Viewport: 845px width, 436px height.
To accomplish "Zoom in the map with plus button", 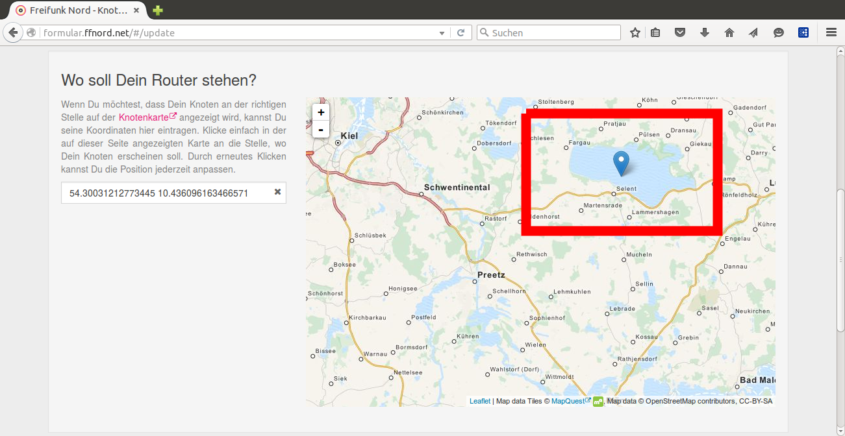I will (320, 112).
